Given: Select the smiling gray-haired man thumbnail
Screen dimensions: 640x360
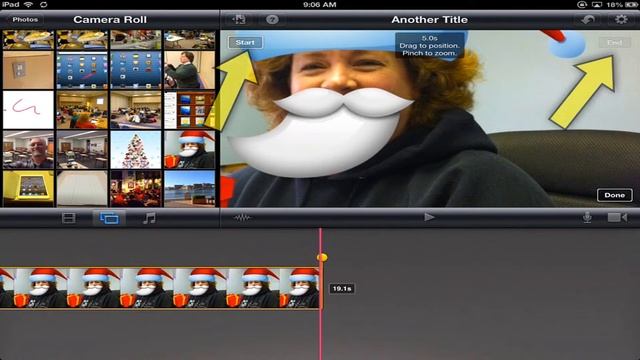Looking at the screenshot, I should coord(28,149).
